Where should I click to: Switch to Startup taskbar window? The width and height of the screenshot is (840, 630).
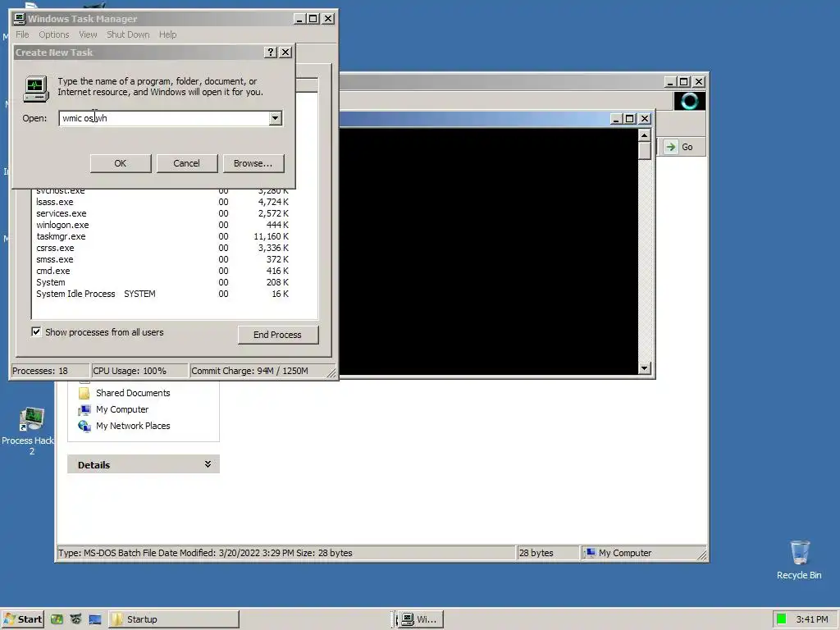(174, 619)
